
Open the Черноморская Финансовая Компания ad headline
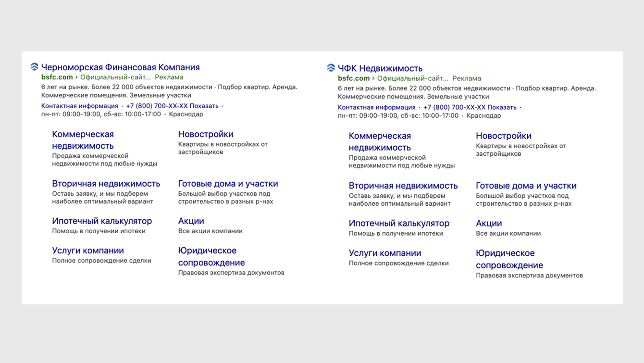coord(120,67)
